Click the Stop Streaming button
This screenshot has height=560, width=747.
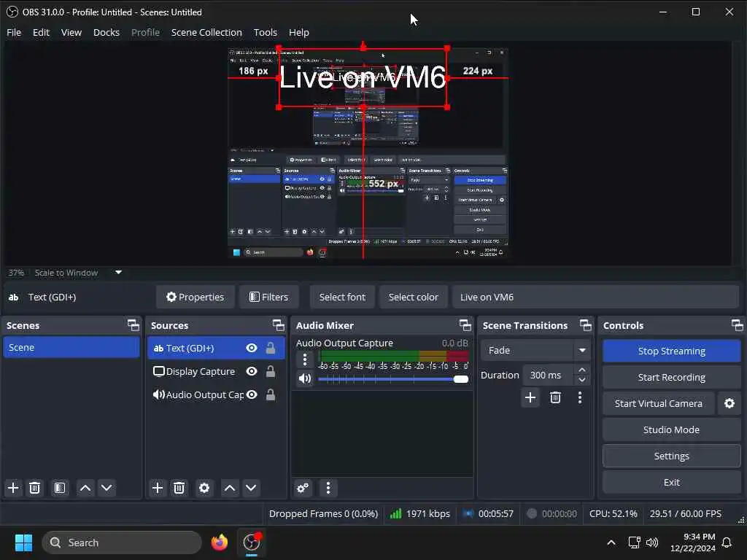click(x=671, y=351)
